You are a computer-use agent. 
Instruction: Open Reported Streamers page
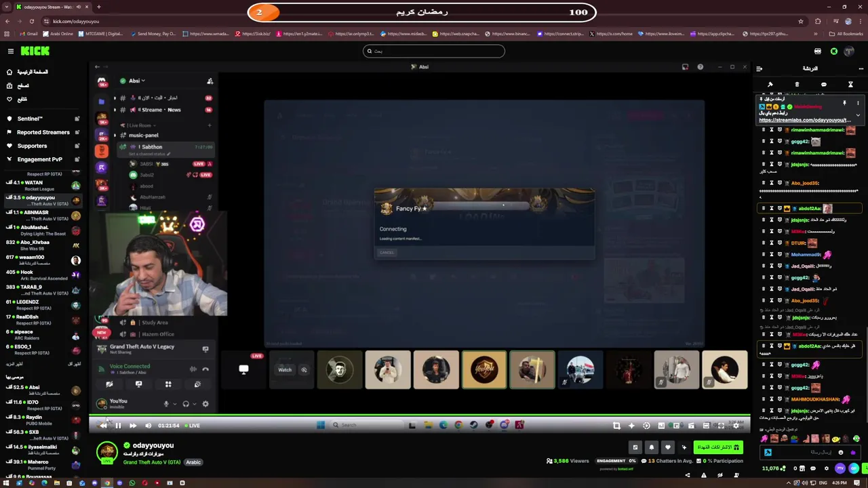43,132
